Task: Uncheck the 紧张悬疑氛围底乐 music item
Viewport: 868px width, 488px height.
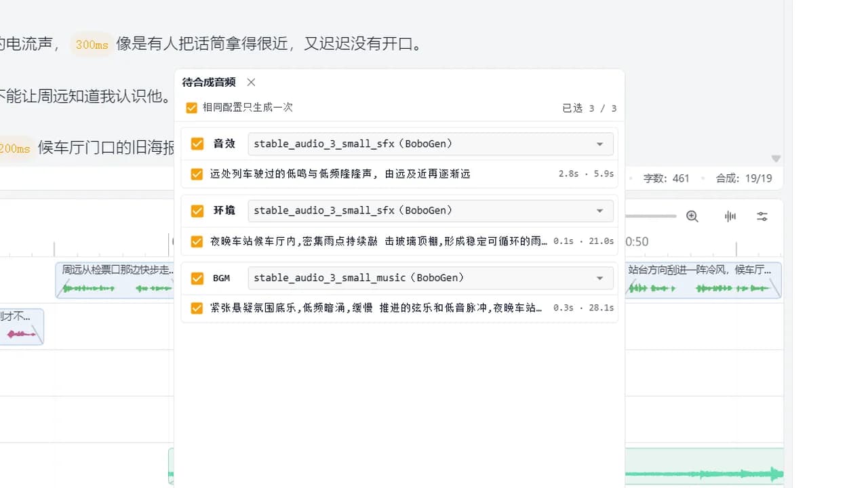Action: [197, 308]
